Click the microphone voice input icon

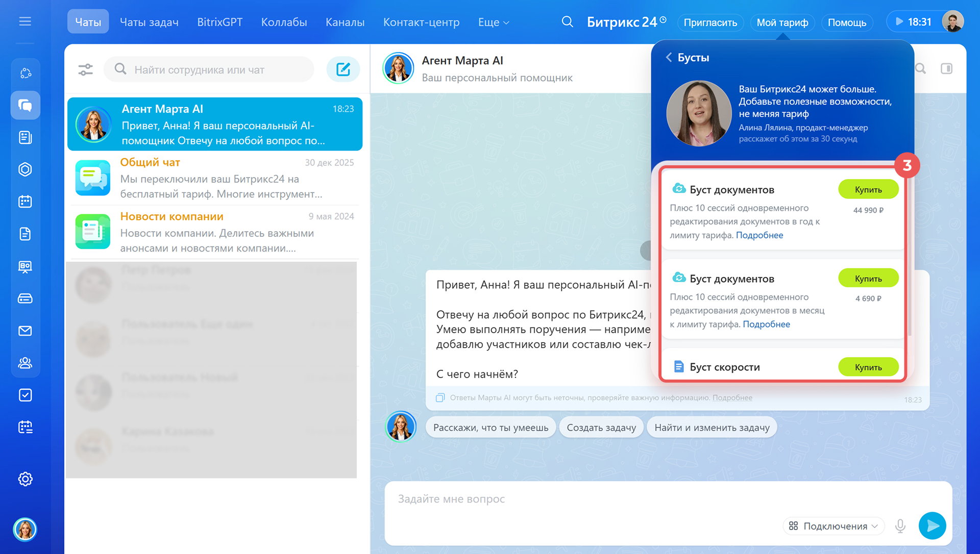900,526
